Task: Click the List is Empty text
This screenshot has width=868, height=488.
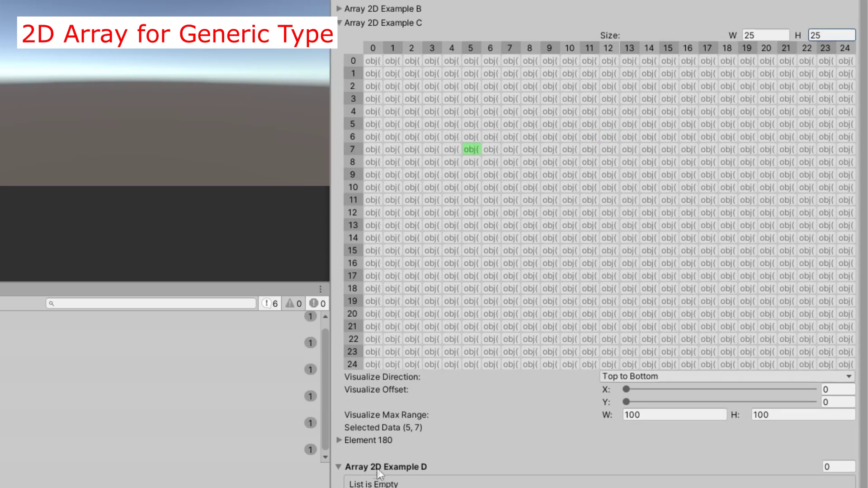Action: pyautogui.click(x=373, y=483)
